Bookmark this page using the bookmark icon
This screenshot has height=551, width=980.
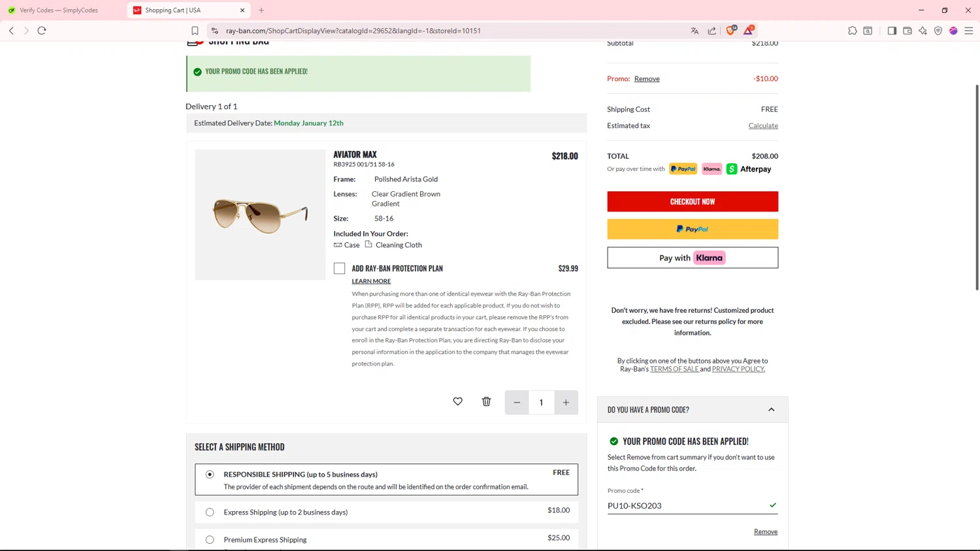pos(195,31)
